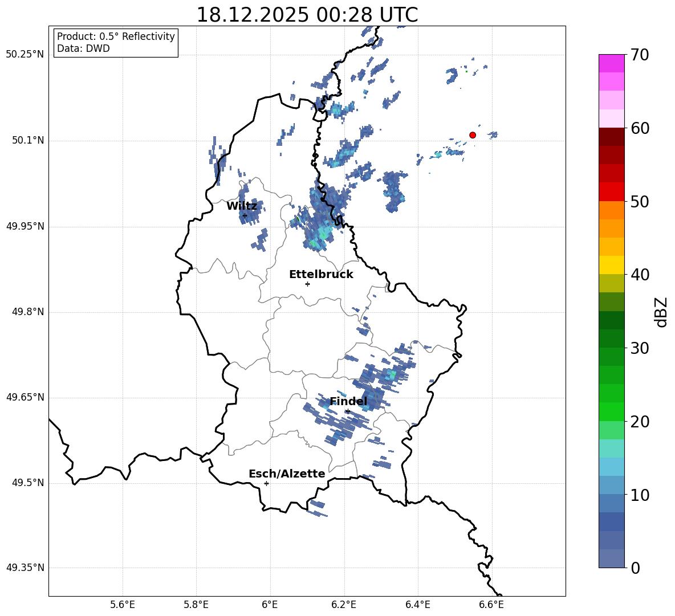
Task: Click the 49.5°N latitude label
Action: click(x=28, y=483)
